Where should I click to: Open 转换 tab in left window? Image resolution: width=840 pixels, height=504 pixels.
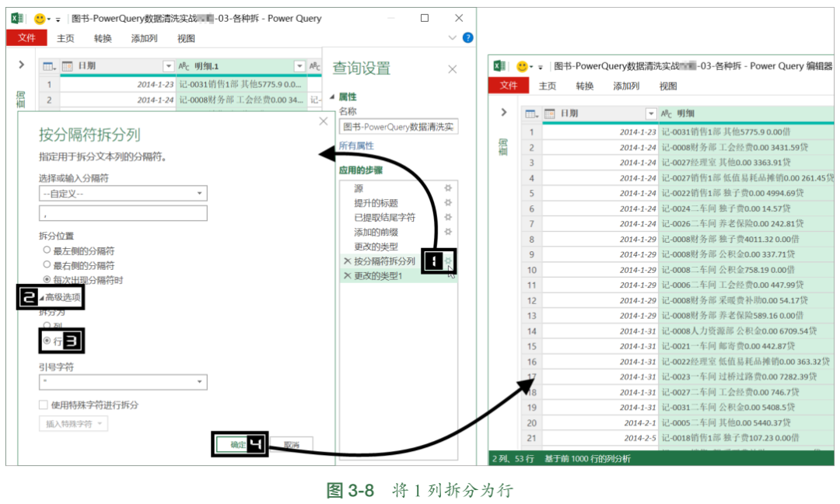point(103,39)
